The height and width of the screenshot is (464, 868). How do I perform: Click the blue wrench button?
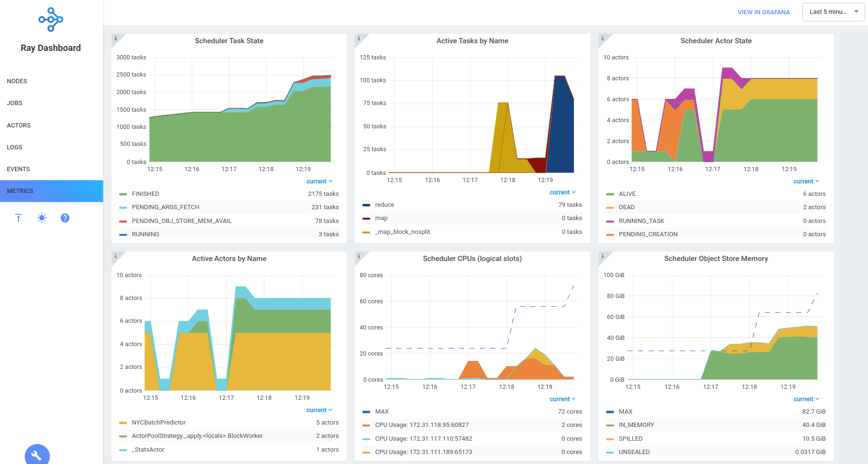click(37, 455)
